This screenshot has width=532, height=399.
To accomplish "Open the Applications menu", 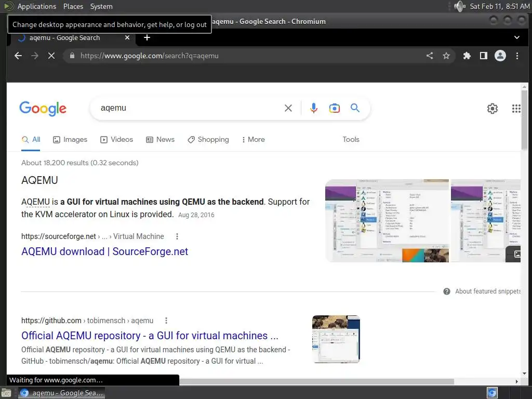I will pos(37,6).
